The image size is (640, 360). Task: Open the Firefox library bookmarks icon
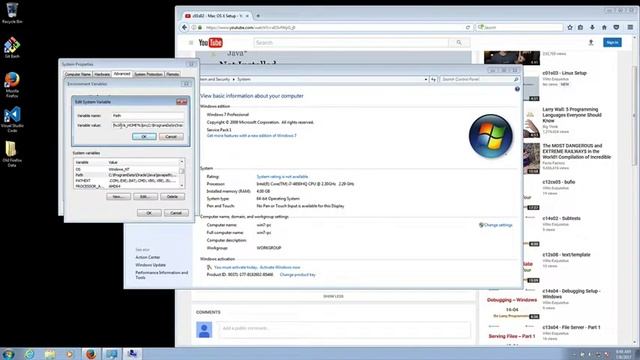click(x=580, y=27)
